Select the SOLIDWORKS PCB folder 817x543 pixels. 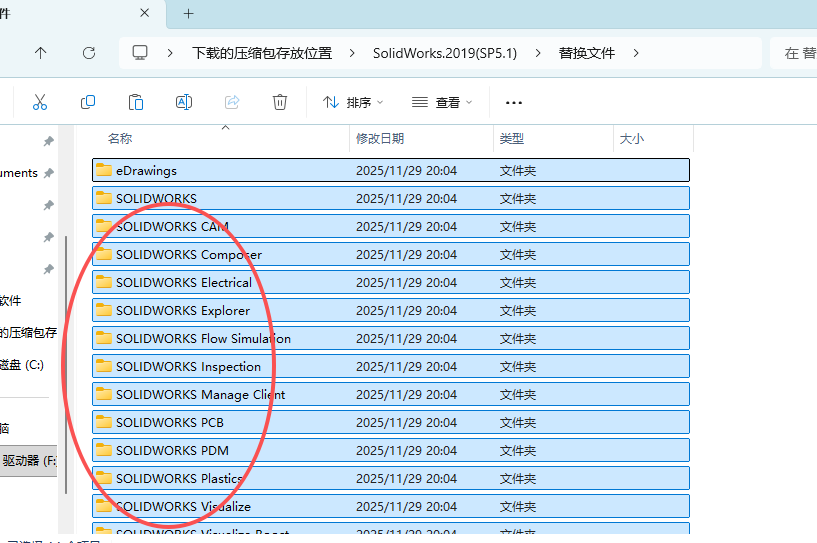coord(391,423)
